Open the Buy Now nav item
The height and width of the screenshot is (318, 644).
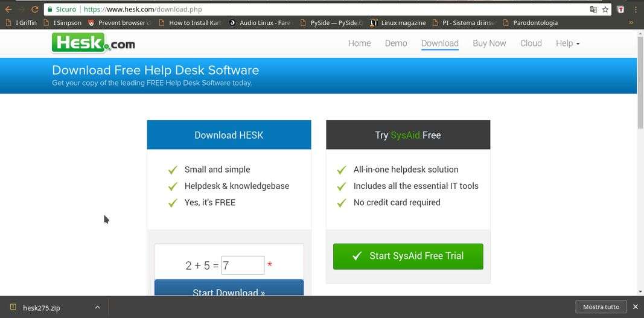[x=489, y=43]
